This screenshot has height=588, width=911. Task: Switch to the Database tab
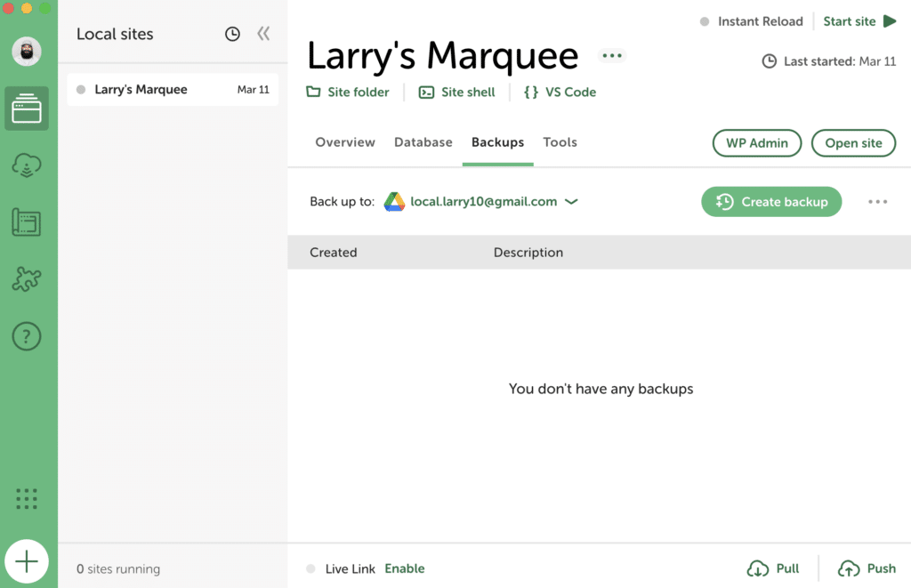(x=423, y=142)
